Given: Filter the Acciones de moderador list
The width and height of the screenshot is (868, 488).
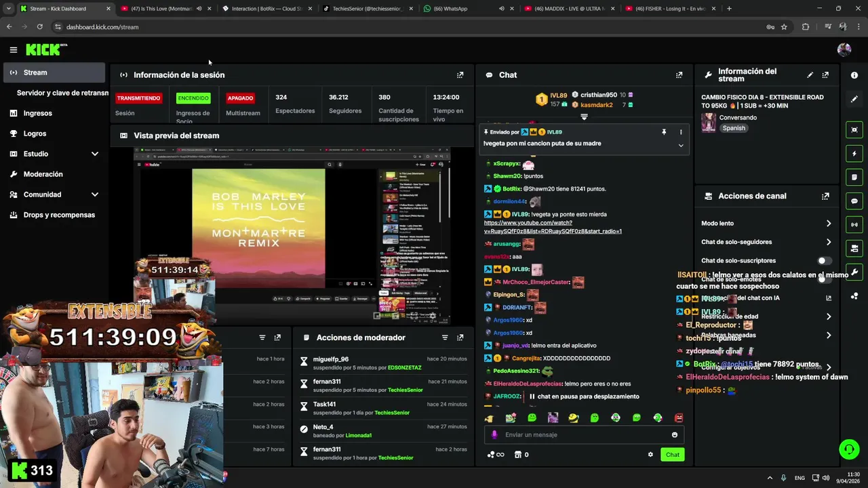Looking at the screenshot, I should (445, 338).
